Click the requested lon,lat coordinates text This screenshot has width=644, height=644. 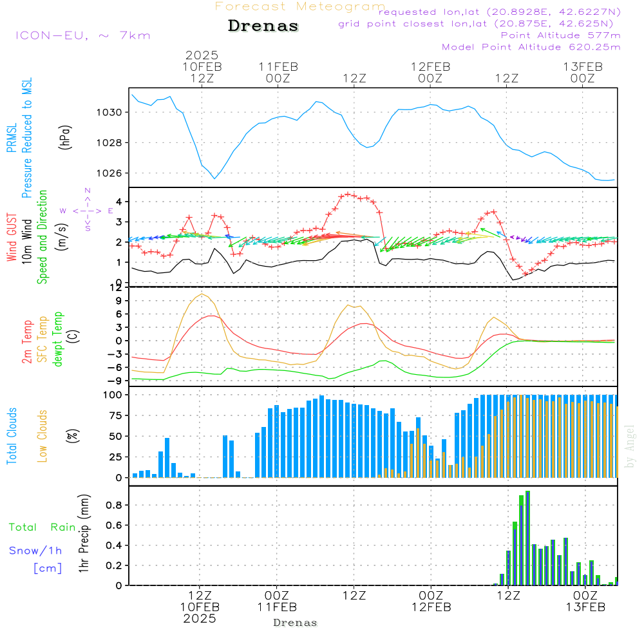499,12
